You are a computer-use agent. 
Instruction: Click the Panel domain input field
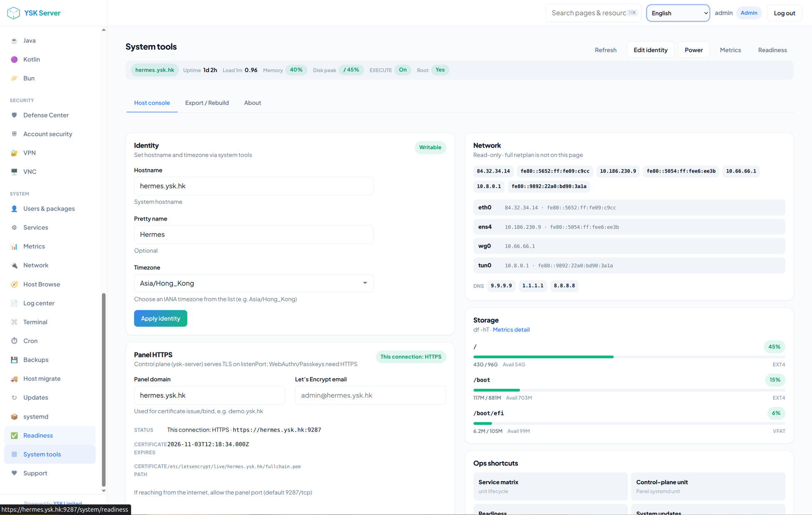pyautogui.click(x=209, y=395)
